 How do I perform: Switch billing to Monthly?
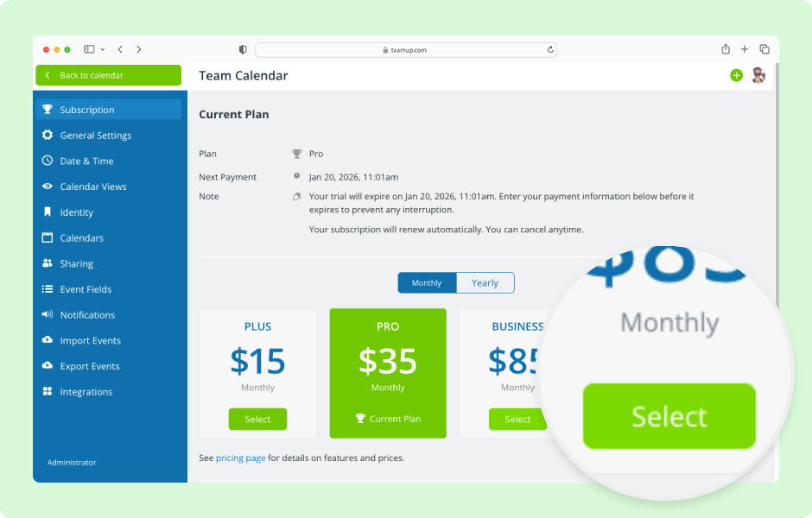(427, 283)
